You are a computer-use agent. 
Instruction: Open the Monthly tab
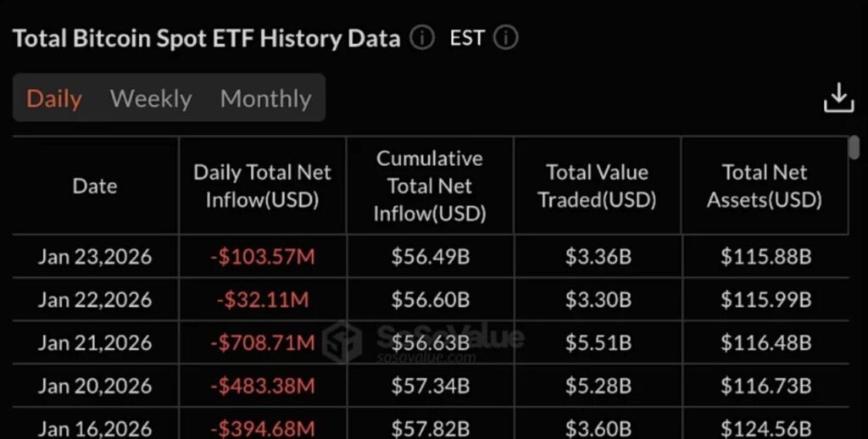point(265,98)
